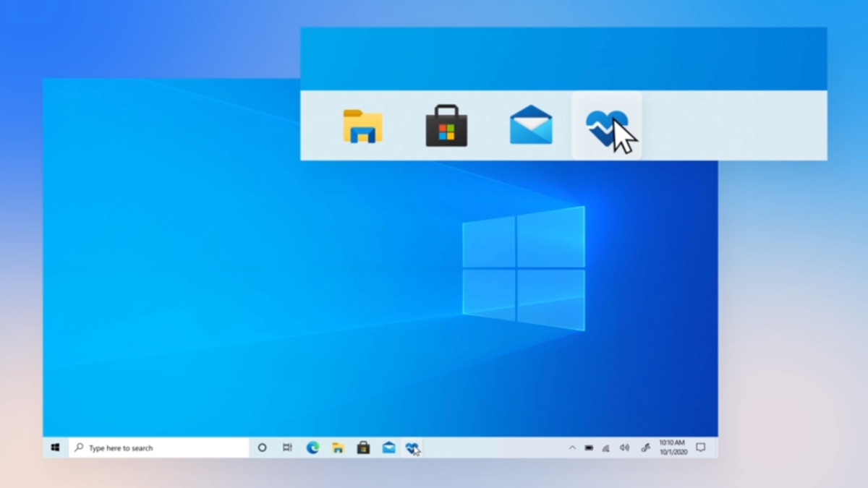Open network status in system tray
The image size is (868, 488).
click(x=606, y=448)
